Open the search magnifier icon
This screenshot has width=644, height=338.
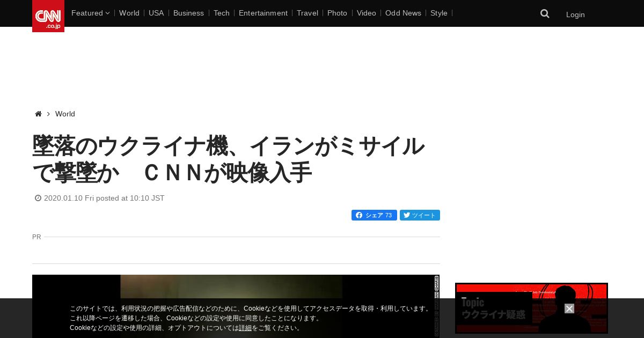tap(545, 14)
